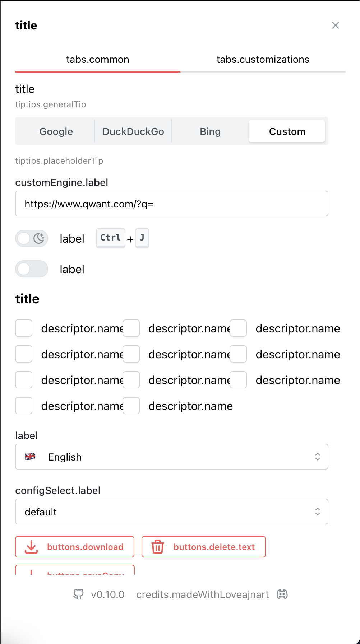Check the first descriptor.name checkbox
This screenshot has height=644, width=360.
click(x=24, y=328)
